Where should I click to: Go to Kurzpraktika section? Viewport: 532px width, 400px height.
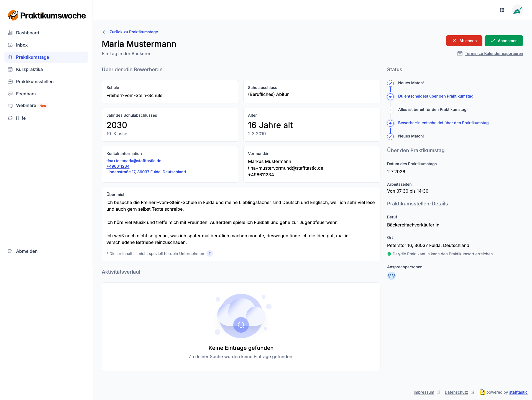click(29, 69)
